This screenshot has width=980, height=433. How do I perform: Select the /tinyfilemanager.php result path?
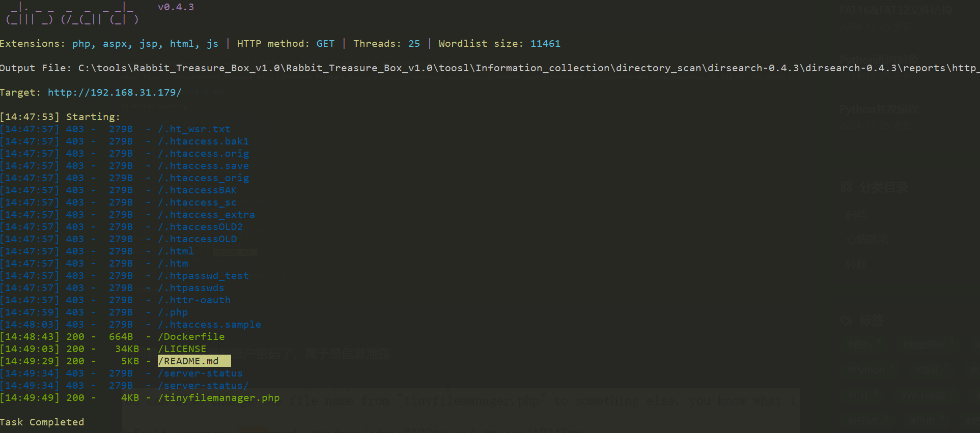(219, 398)
